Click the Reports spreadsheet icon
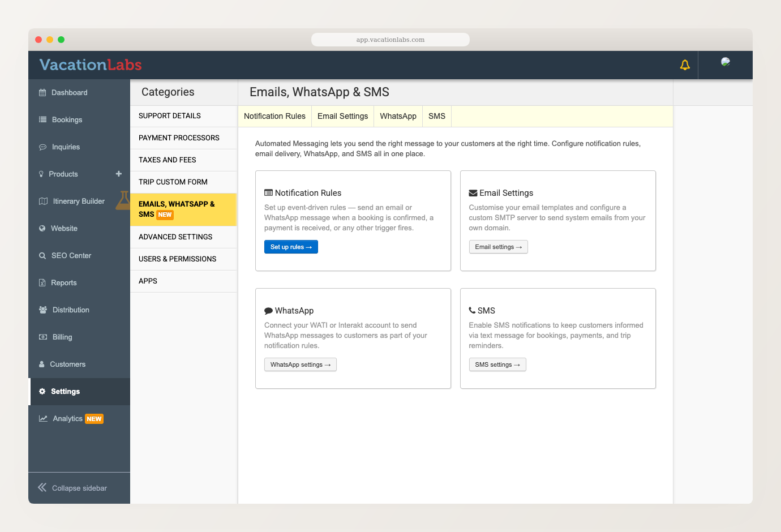The width and height of the screenshot is (781, 532). point(42,283)
